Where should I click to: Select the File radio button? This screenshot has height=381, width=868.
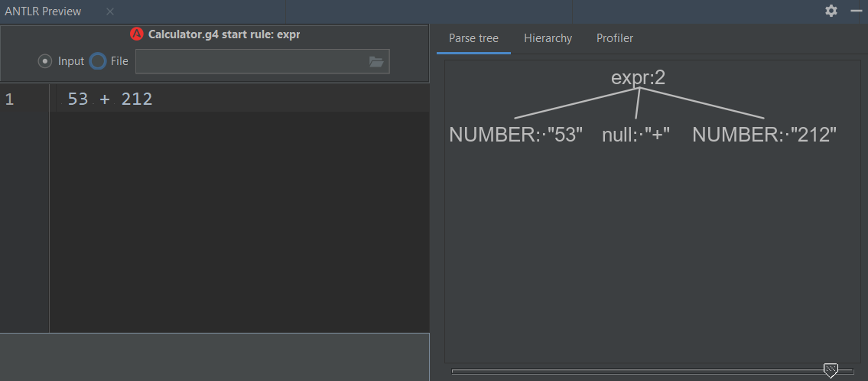[98, 61]
